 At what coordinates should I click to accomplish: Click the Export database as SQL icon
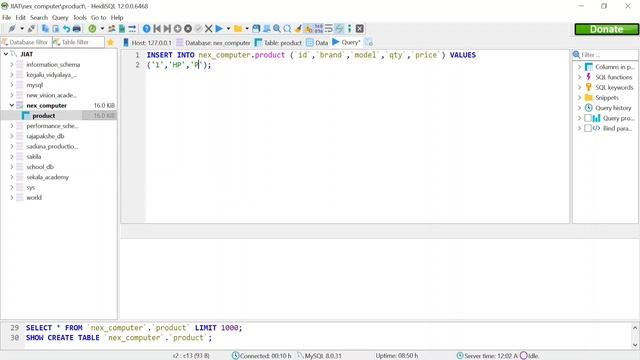pos(122,29)
